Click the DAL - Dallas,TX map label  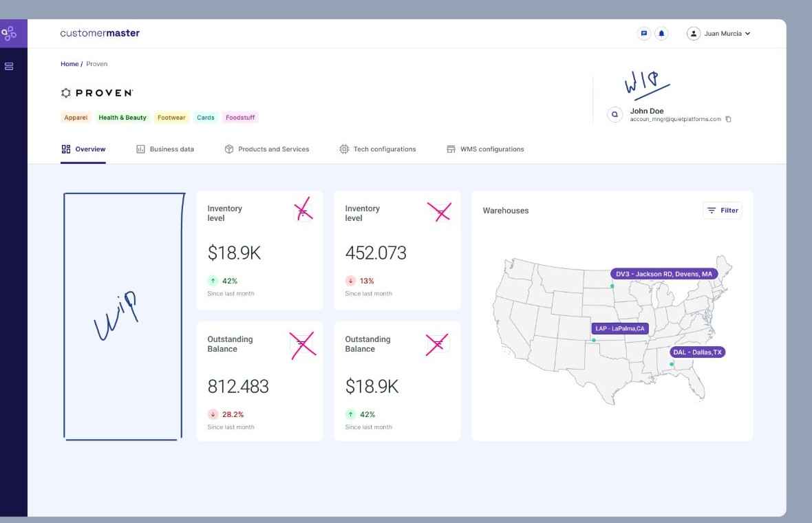[x=697, y=352]
